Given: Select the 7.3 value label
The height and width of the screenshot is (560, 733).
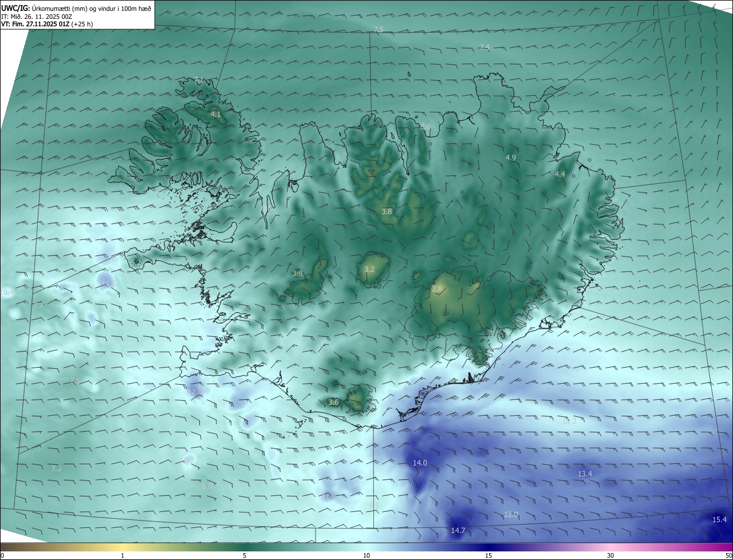Looking at the screenshot, I should click(56, 468).
